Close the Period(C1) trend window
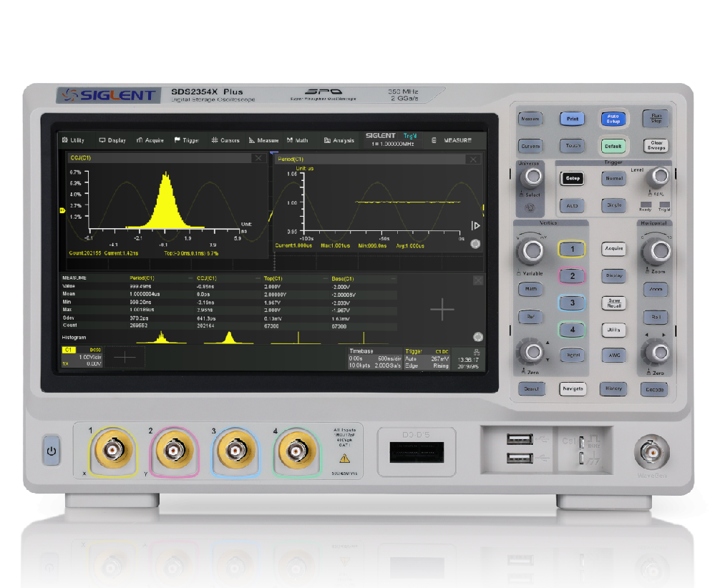The image size is (715, 588). [472, 160]
